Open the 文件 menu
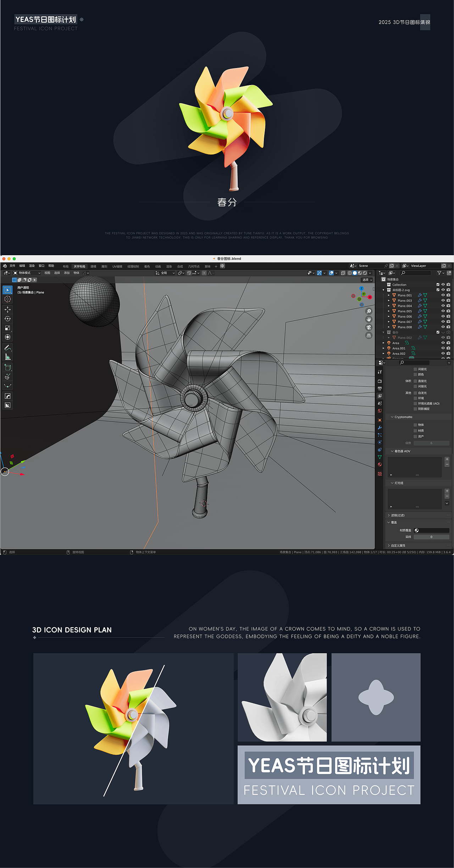Image resolution: width=454 pixels, height=868 pixels. [12, 266]
